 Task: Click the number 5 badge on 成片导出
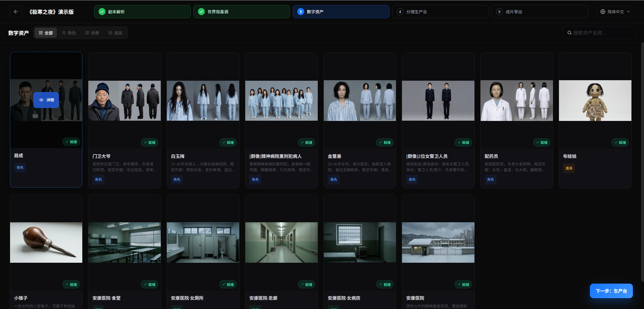coord(499,12)
